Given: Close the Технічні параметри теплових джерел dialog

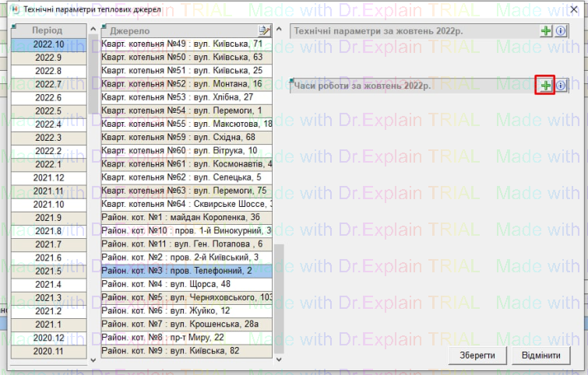Looking at the screenshot, I should click(575, 9).
